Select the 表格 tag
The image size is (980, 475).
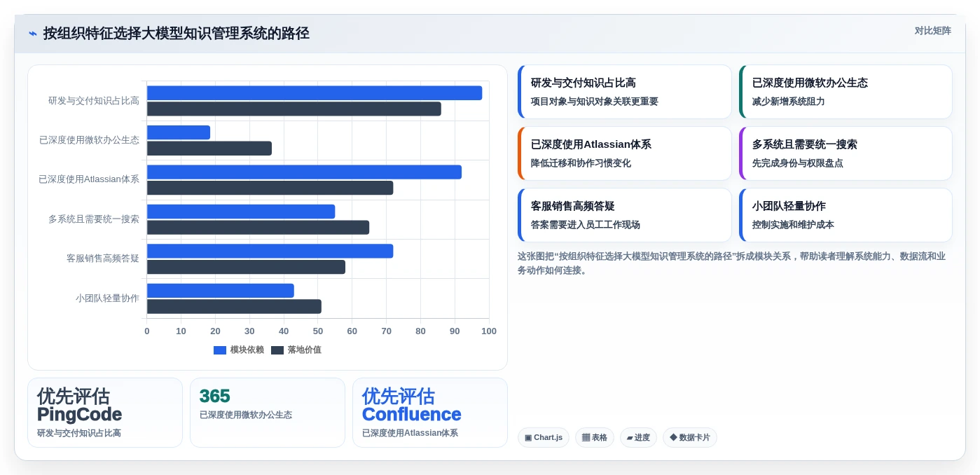595,438
